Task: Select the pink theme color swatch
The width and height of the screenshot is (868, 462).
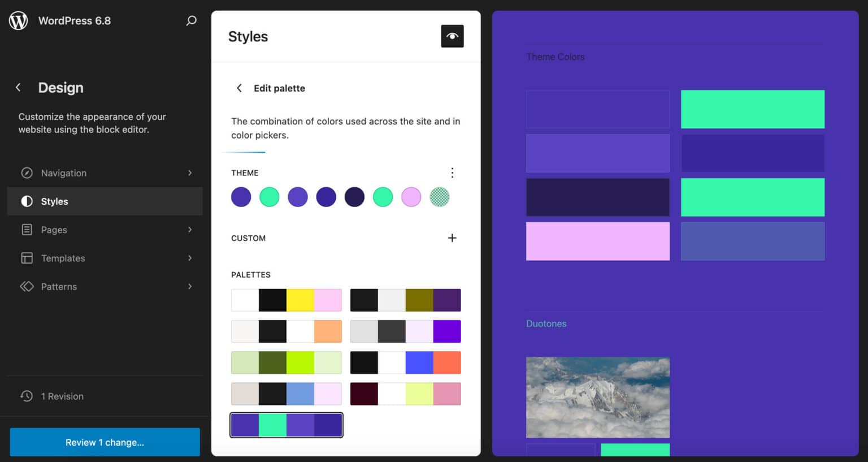Action: tap(411, 197)
